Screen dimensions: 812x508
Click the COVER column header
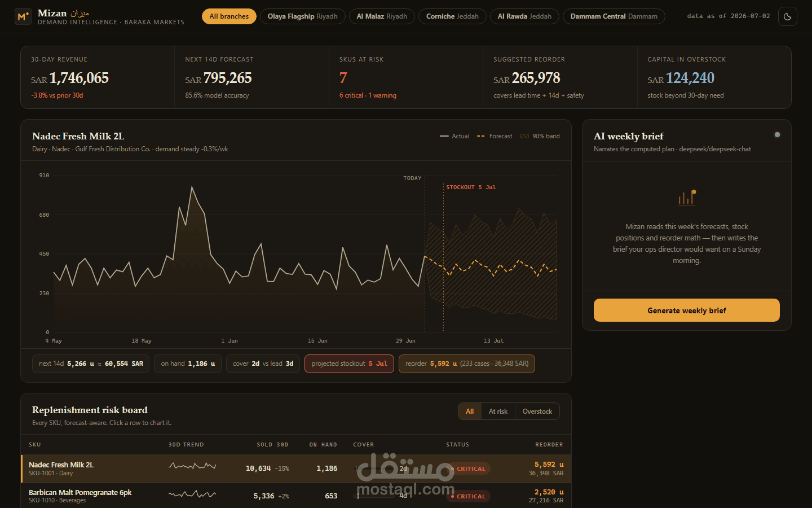click(x=363, y=445)
